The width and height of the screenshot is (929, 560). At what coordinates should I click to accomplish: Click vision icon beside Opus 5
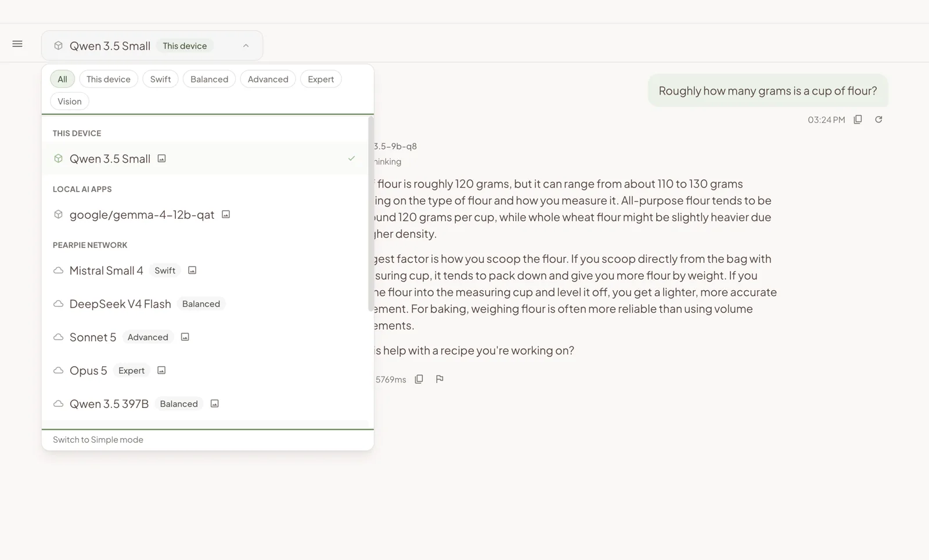pyautogui.click(x=161, y=370)
